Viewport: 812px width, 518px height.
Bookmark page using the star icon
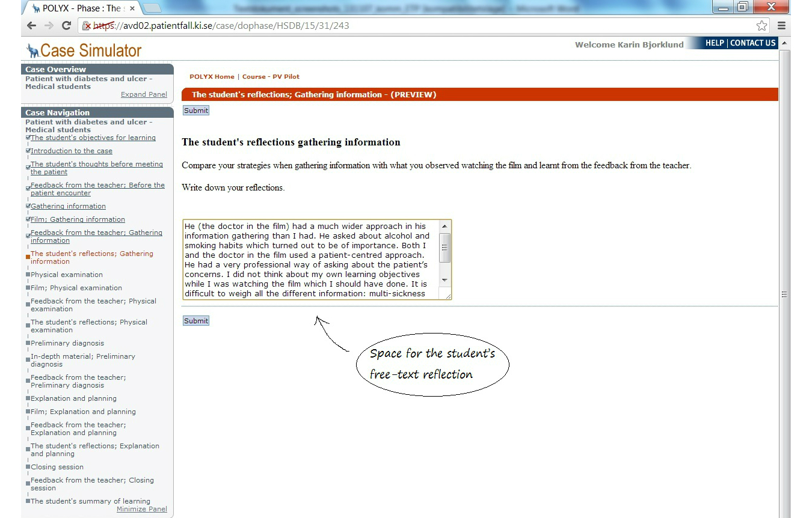click(761, 26)
